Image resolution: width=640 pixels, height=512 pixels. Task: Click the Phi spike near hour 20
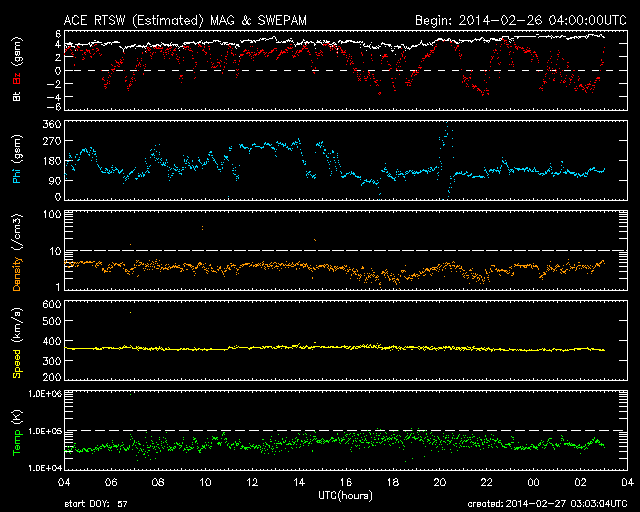pyautogui.click(x=445, y=133)
